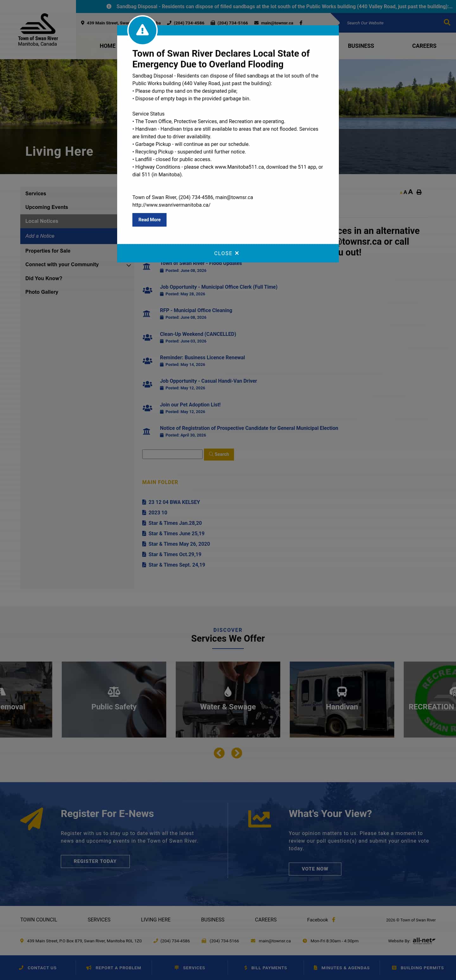456x980 pixels.
Task: Open the Water & Sewage service card
Action: pyautogui.click(x=228, y=699)
